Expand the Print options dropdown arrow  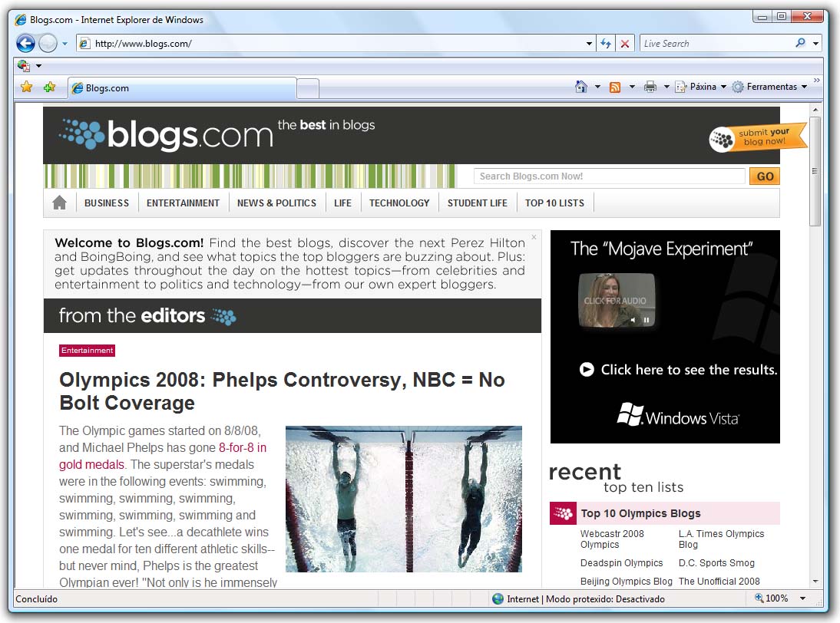[666, 87]
